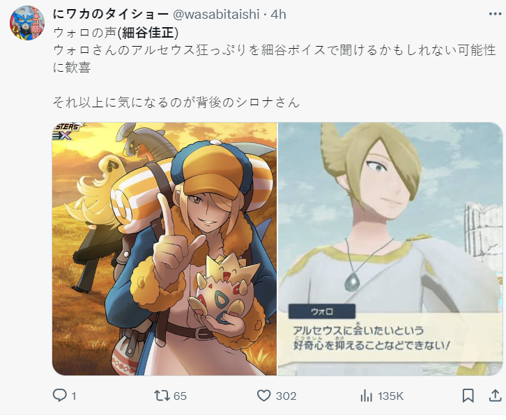
Task: Click the ウォロ dialogue name tag in screenshot
Action: [x=322, y=311]
